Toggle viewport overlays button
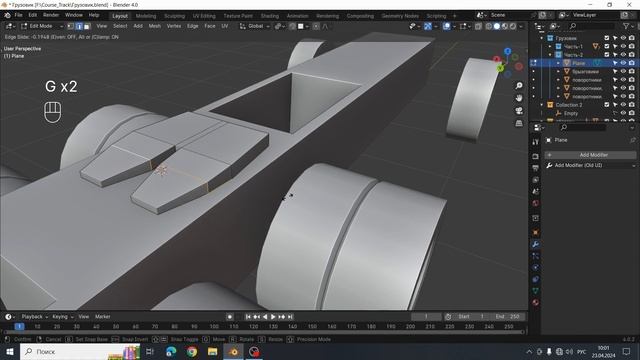Screen dimensions: 640x360 (x=447, y=26)
